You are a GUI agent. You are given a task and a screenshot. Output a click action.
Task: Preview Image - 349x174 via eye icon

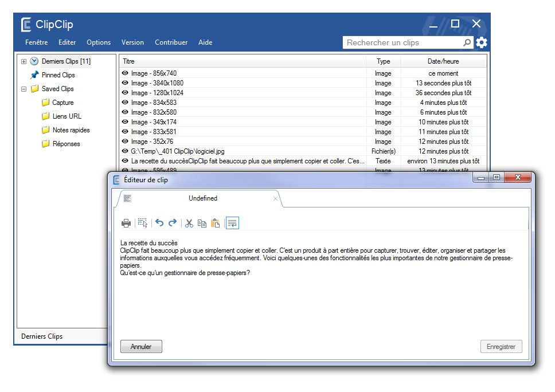coord(125,121)
